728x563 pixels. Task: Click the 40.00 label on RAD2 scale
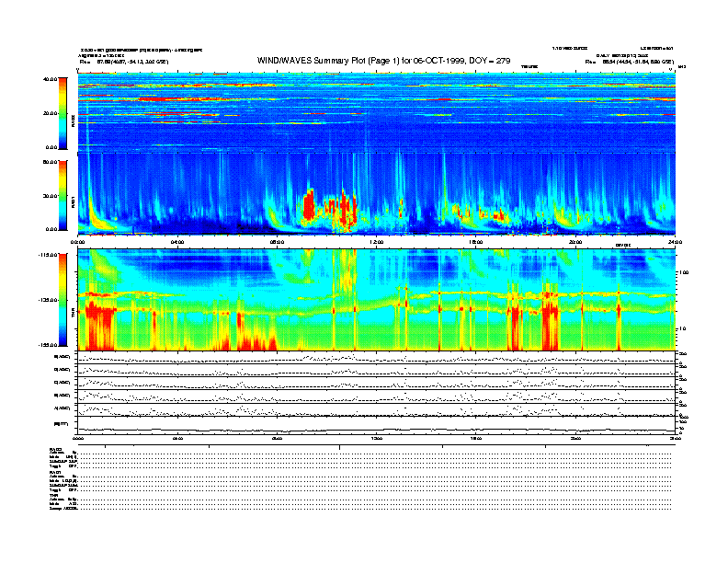click(50, 79)
